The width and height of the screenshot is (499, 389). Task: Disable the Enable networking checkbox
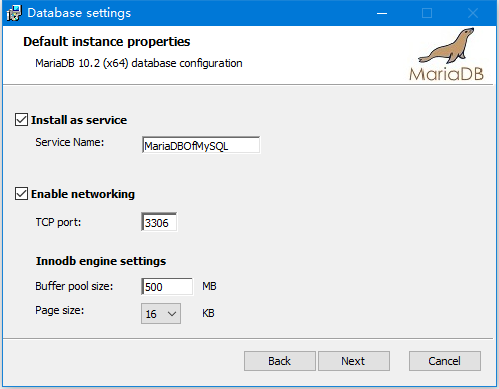tap(21, 194)
